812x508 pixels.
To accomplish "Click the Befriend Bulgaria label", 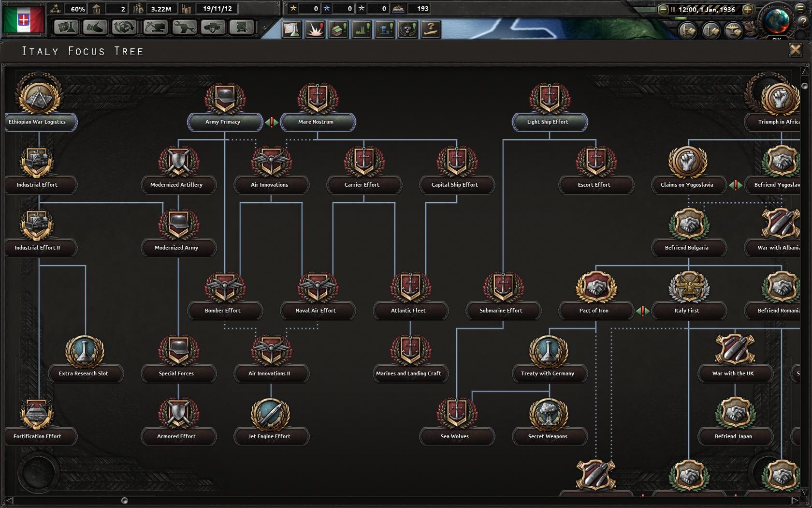I will 687,248.
